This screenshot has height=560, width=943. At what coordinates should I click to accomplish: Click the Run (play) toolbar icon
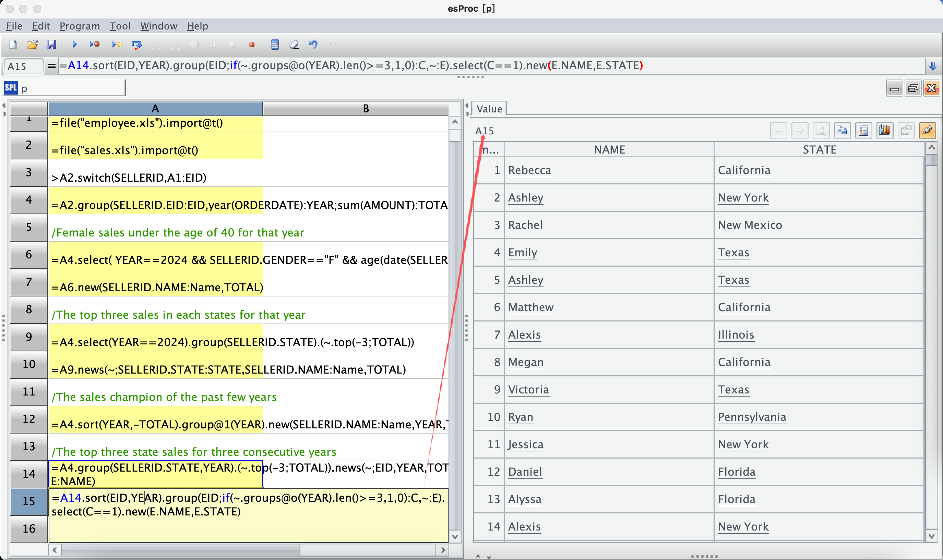tap(74, 45)
